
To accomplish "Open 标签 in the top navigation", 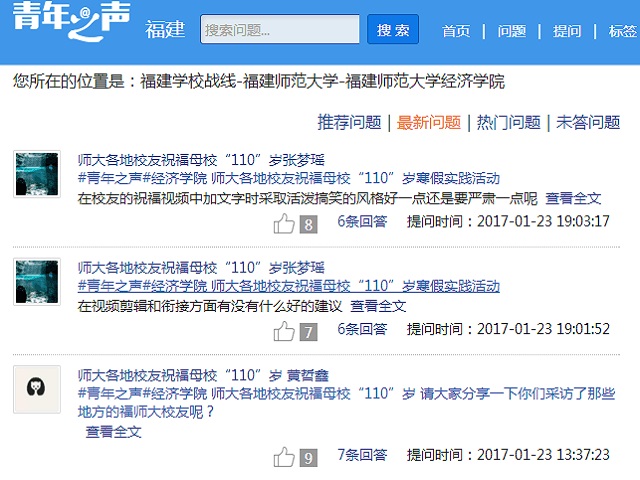I will (623, 31).
